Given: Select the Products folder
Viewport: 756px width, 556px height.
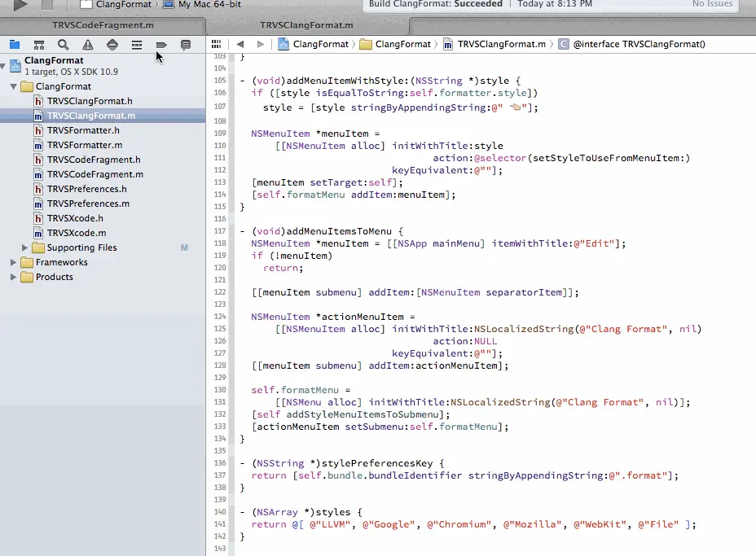Looking at the screenshot, I should [54, 277].
